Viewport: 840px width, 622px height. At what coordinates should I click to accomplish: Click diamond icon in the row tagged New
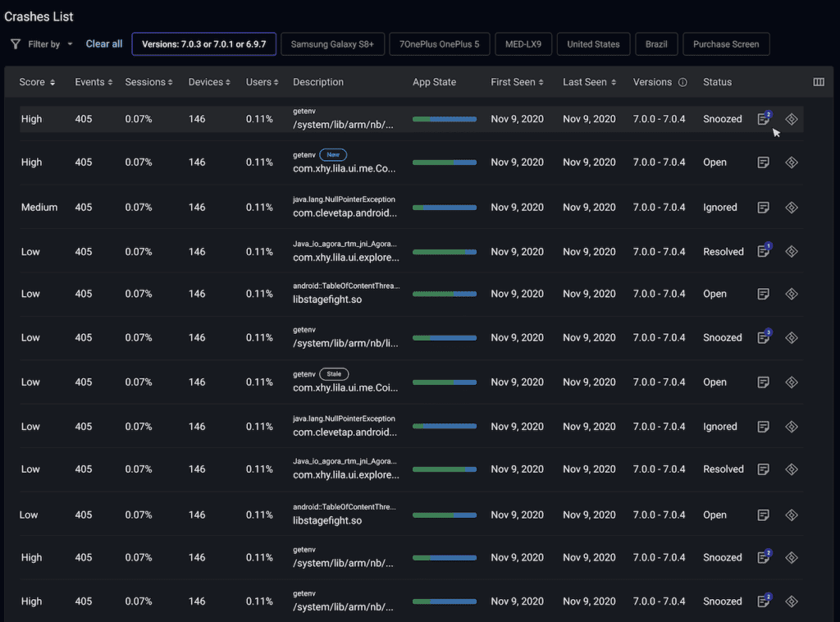(x=792, y=162)
